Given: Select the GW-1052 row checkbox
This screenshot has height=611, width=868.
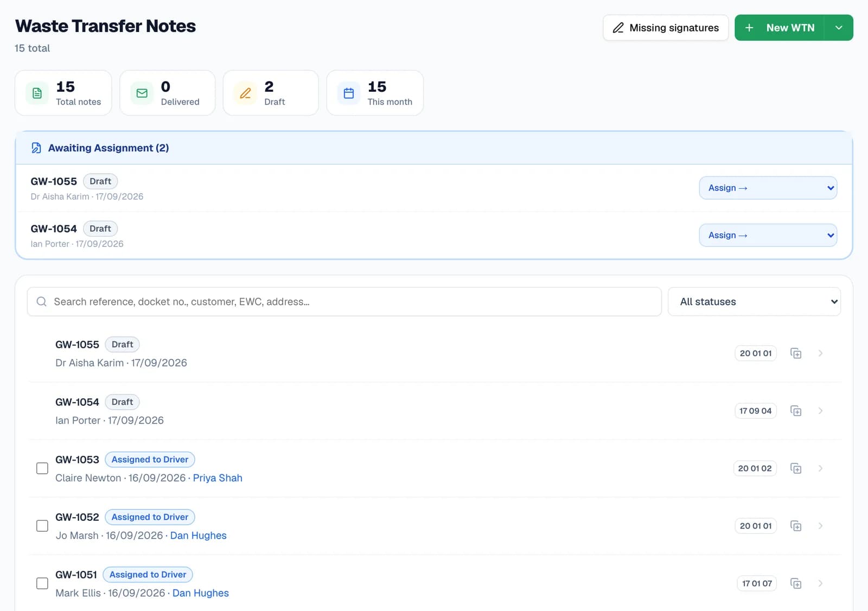Looking at the screenshot, I should pyautogui.click(x=42, y=526).
